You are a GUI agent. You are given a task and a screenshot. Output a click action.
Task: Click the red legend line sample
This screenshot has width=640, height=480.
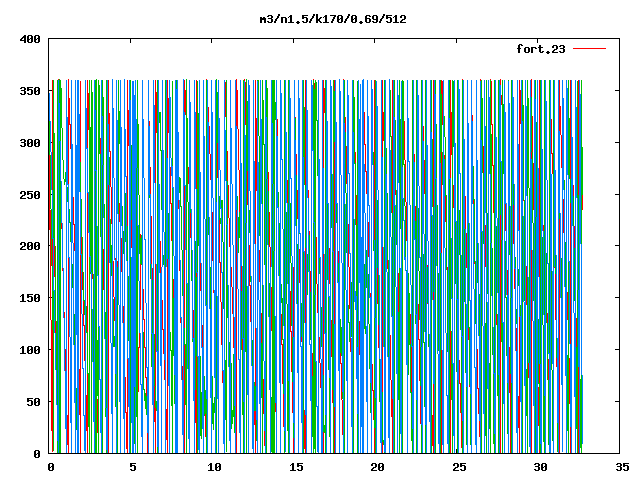[x=589, y=49]
